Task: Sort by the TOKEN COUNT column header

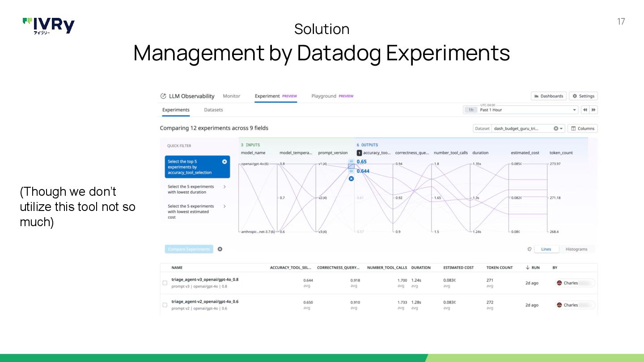Action: [x=500, y=268]
